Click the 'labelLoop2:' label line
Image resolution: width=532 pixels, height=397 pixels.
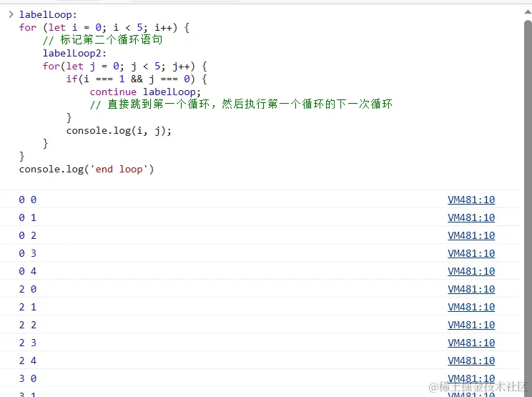pyautogui.click(x=74, y=53)
